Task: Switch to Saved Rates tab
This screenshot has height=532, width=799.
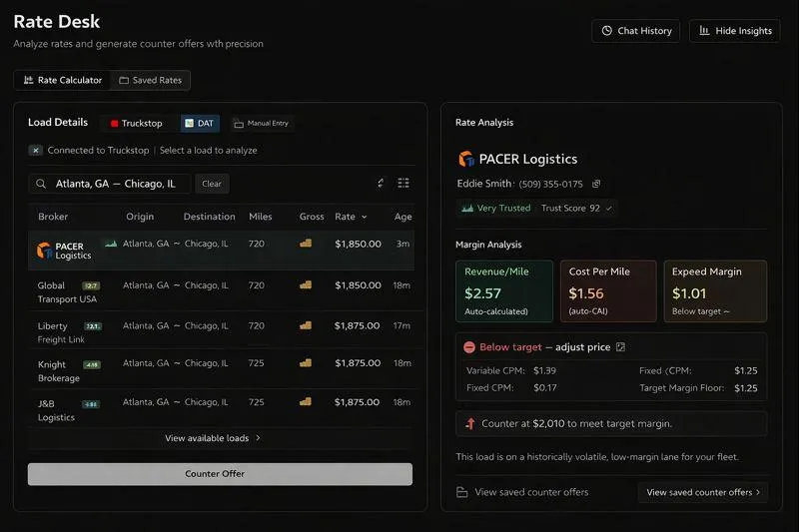Action: 151,80
